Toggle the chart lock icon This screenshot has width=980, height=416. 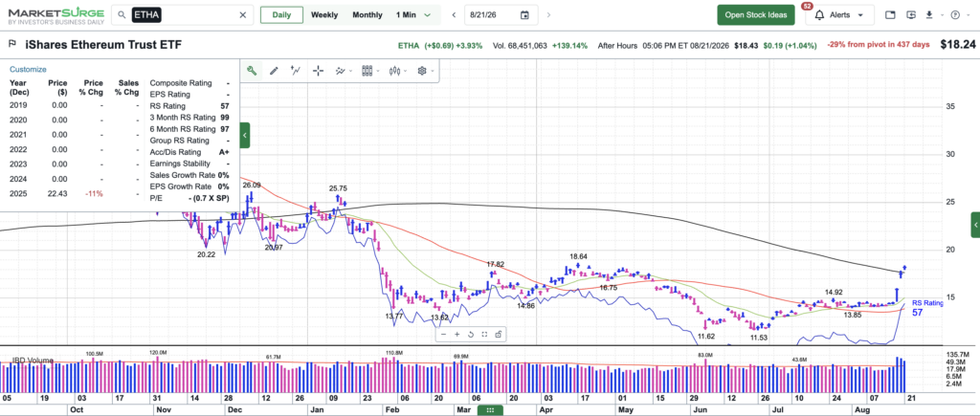coord(498,335)
